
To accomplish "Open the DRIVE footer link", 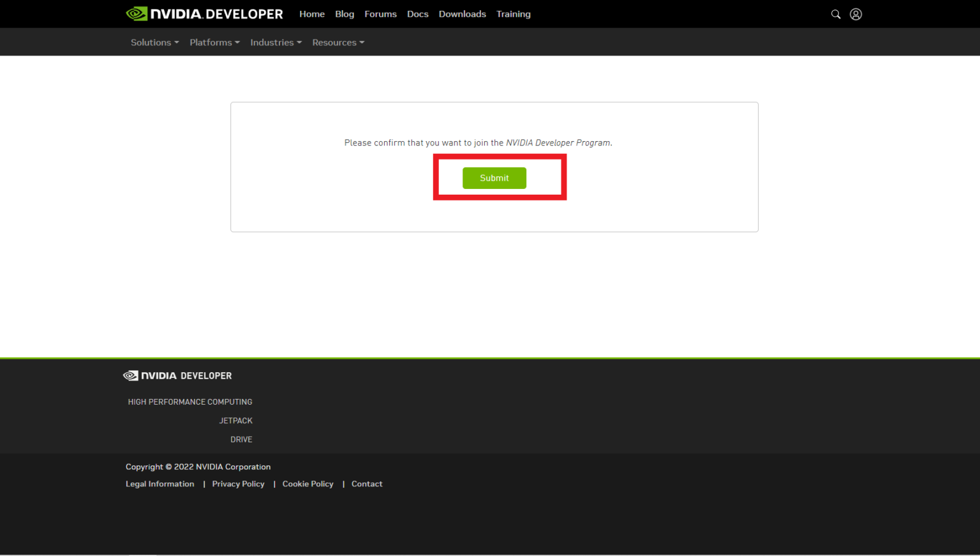I will pos(241,439).
